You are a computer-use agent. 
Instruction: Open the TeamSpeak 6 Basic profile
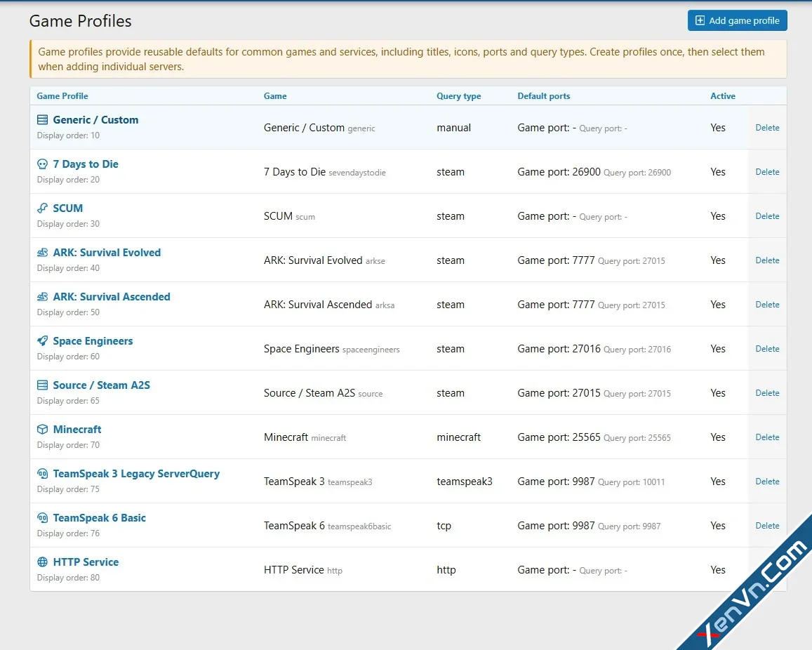tap(100, 518)
